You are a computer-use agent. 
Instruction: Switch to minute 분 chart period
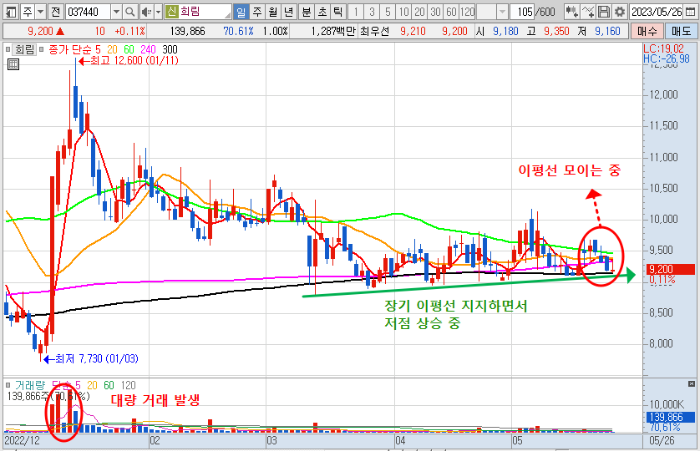306,11
